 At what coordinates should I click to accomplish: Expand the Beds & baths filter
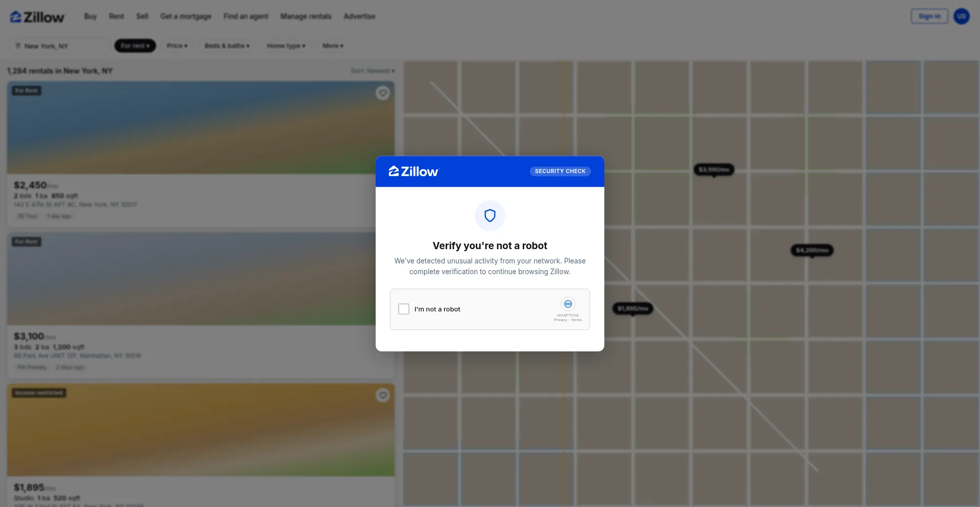coord(227,46)
